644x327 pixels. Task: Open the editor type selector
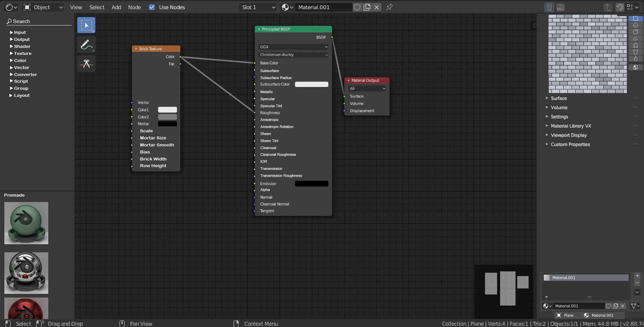[x=11, y=7]
